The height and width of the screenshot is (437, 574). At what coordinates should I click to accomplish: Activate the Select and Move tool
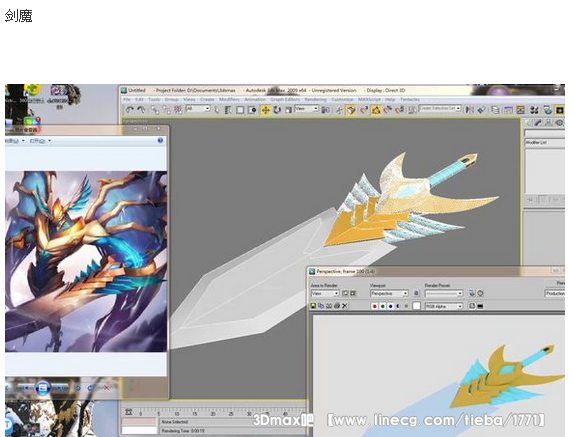pyautogui.click(x=265, y=110)
